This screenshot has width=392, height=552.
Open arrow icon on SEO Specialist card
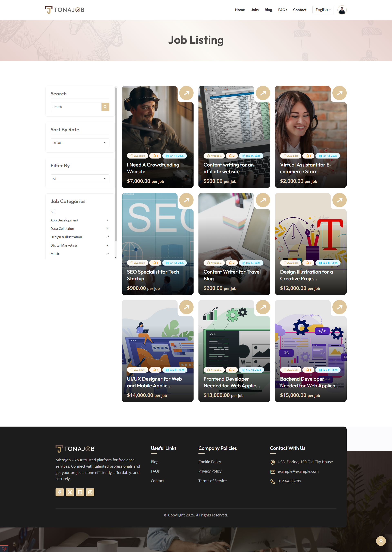click(186, 200)
